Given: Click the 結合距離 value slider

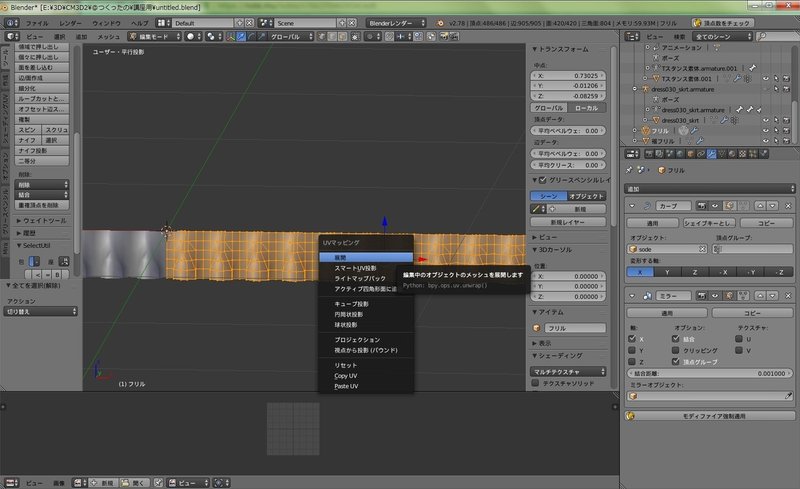Looking at the screenshot, I should [x=710, y=373].
